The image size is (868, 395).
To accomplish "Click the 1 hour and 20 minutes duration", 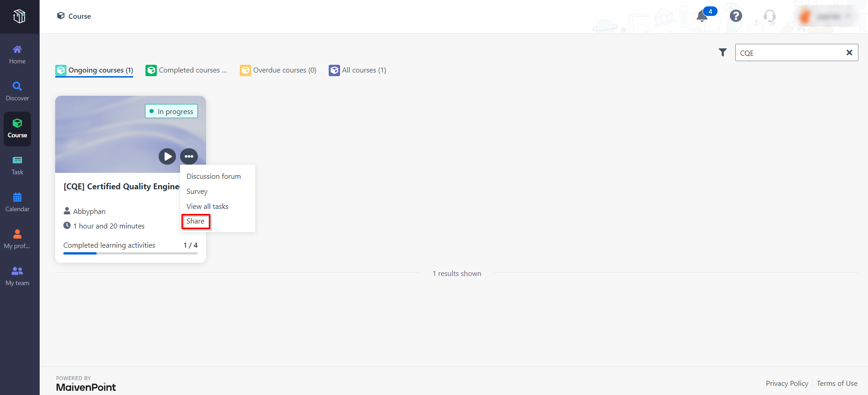I will pos(109,226).
